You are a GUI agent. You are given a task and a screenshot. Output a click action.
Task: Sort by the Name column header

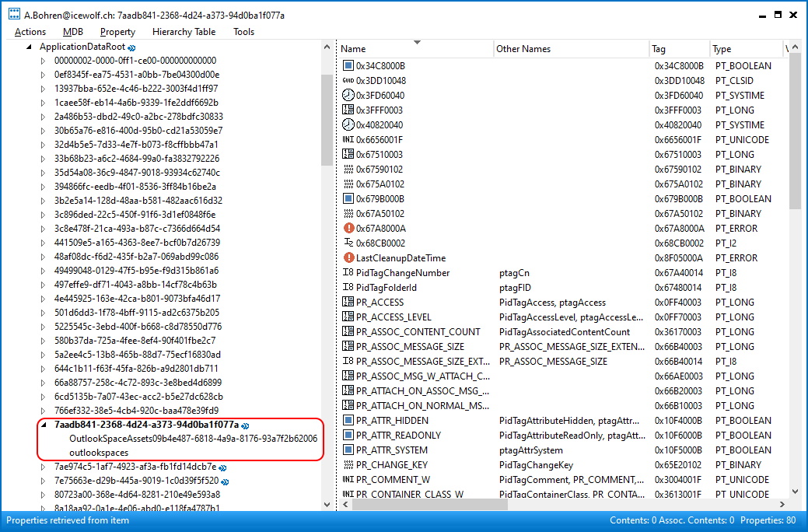(x=414, y=48)
